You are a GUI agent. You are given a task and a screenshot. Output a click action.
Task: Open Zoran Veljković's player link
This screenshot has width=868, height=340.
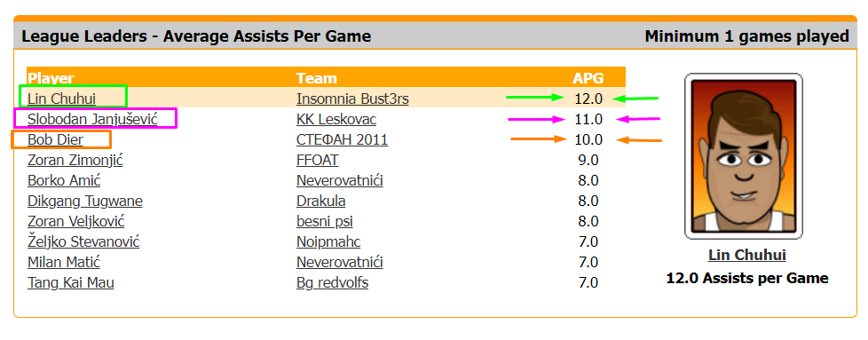pyautogui.click(x=75, y=222)
